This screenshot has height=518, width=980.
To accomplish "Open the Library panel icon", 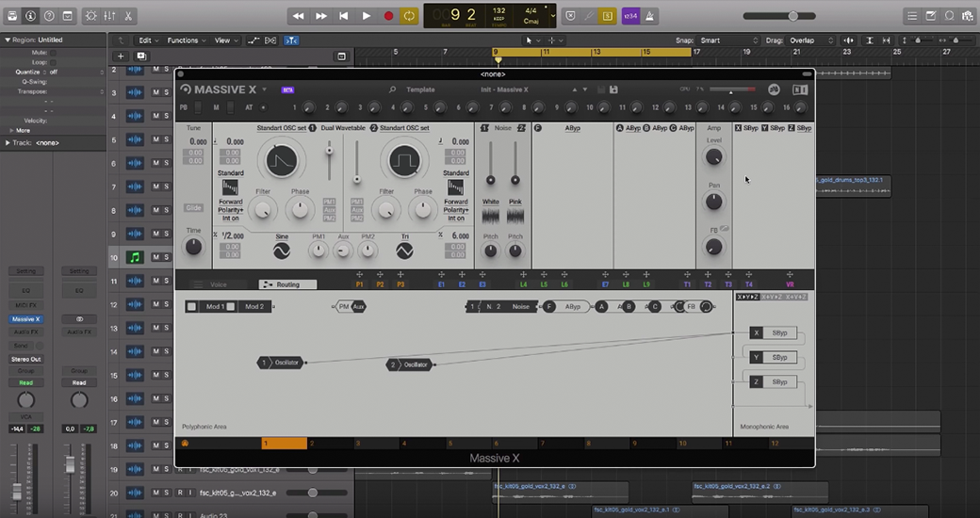I will (x=12, y=16).
